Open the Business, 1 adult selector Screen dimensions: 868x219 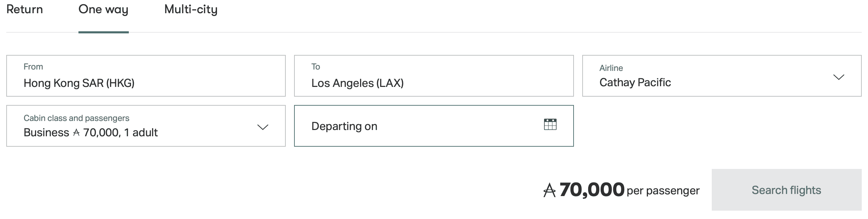[x=91, y=132]
